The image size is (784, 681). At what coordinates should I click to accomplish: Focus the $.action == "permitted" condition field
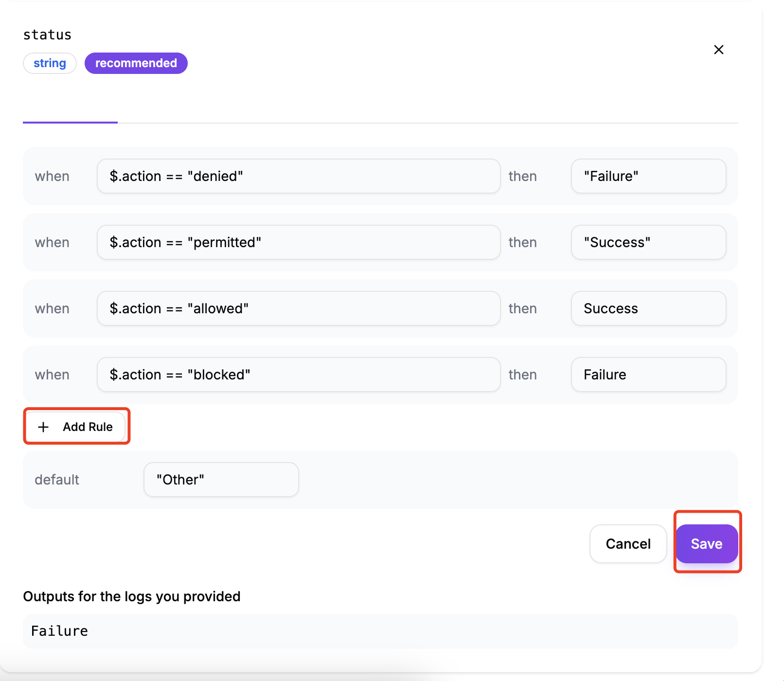(298, 242)
